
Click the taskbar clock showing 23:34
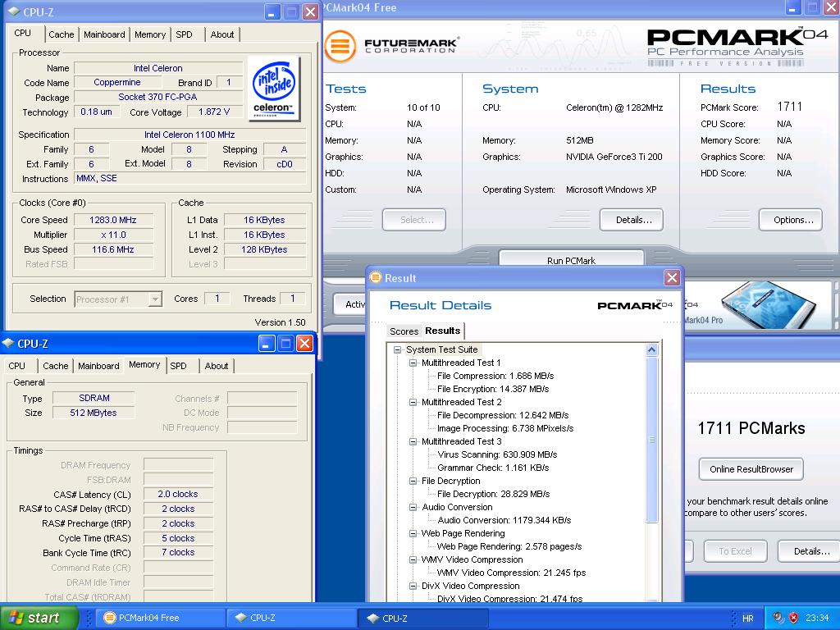point(817,618)
